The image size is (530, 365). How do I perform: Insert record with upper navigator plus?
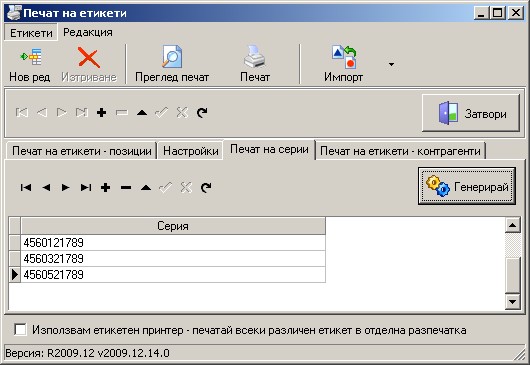click(101, 113)
